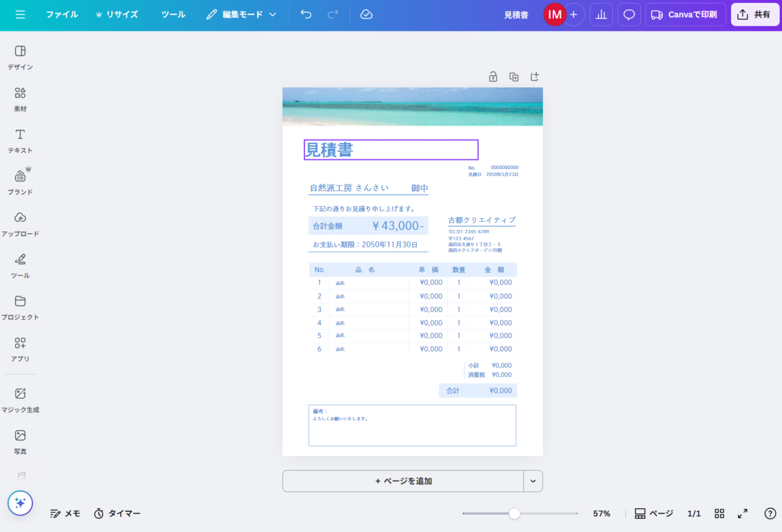Screen dimensions: 782x532
Task: Duplicate the page
Action: [514, 77]
